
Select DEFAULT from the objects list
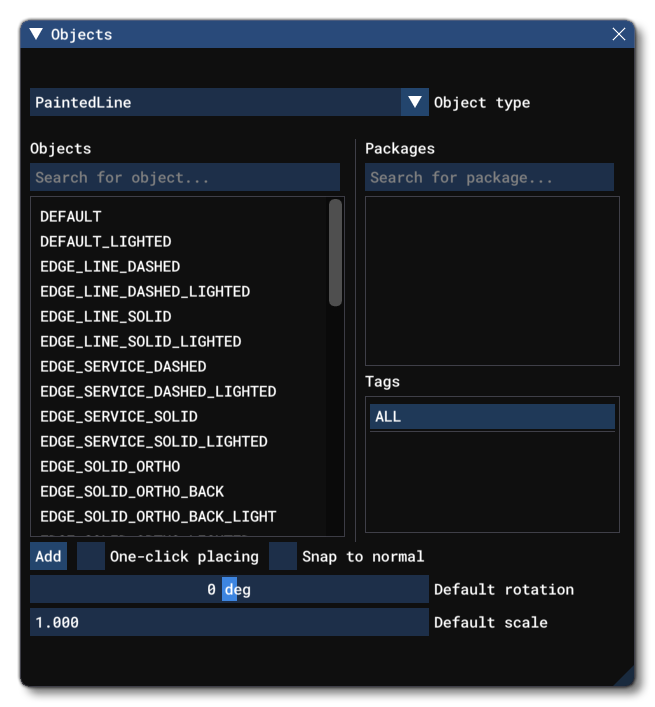(x=71, y=216)
